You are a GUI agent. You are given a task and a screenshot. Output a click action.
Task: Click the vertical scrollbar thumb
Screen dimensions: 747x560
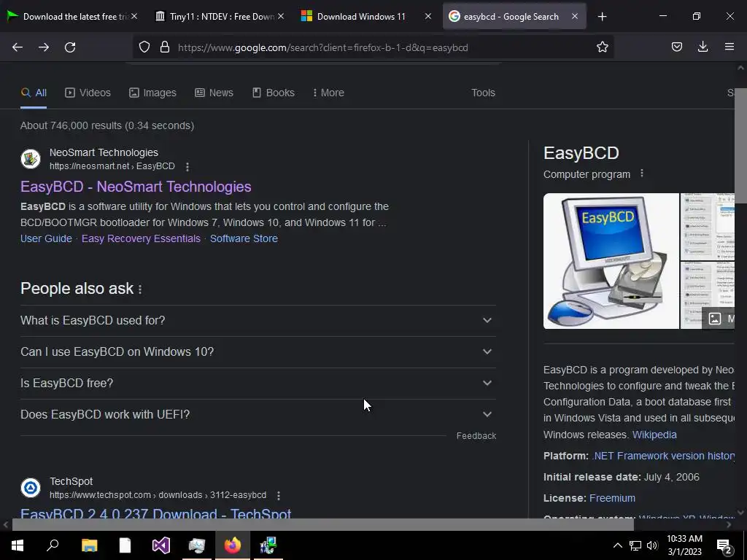pyautogui.click(x=740, y=145)
